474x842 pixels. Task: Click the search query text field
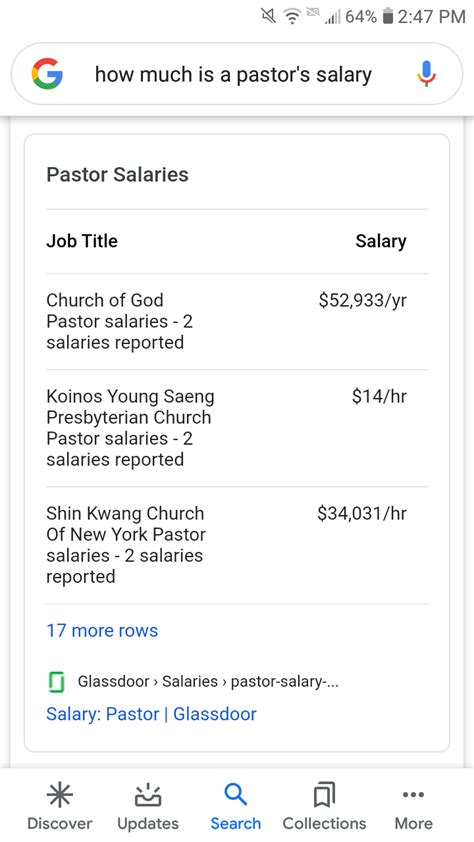click(234, 74)
